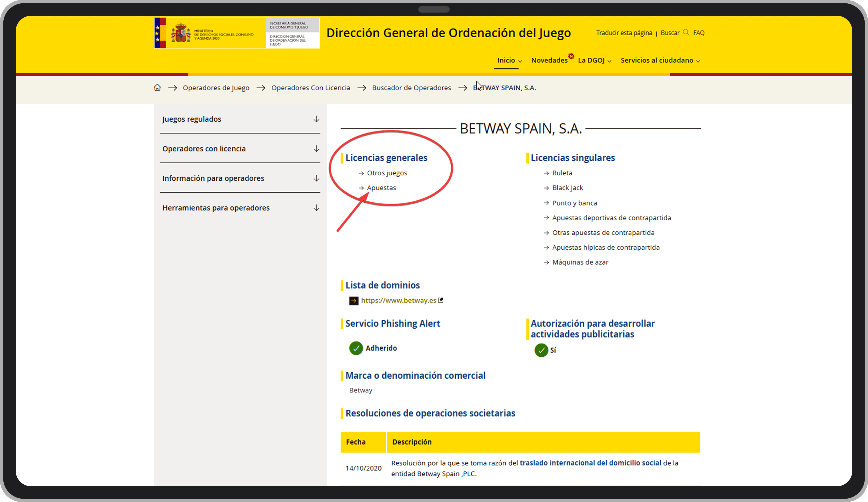Open the FAQ link
The height and width of the screenshot is (502, 868).
[x=699, y=33]
